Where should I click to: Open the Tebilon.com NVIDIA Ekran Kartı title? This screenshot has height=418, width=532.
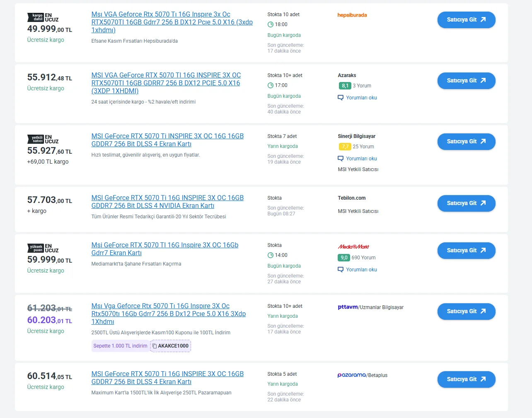pyautogui.click(x=167, y=202)
